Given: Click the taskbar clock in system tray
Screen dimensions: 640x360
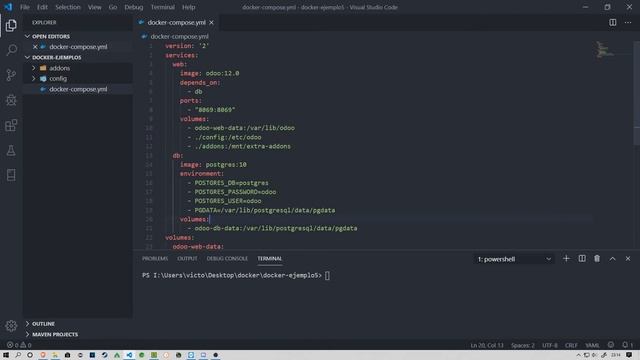Looking at the screenshot, I should [x=616, y=355].
